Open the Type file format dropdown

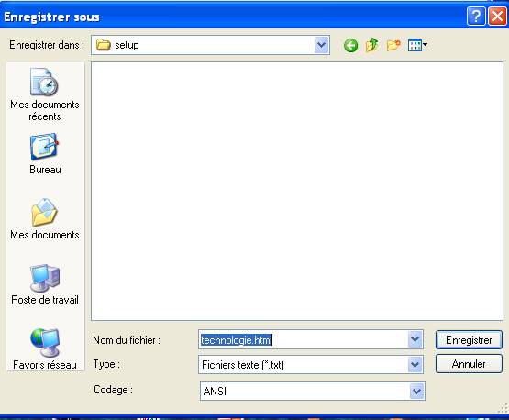415,364
